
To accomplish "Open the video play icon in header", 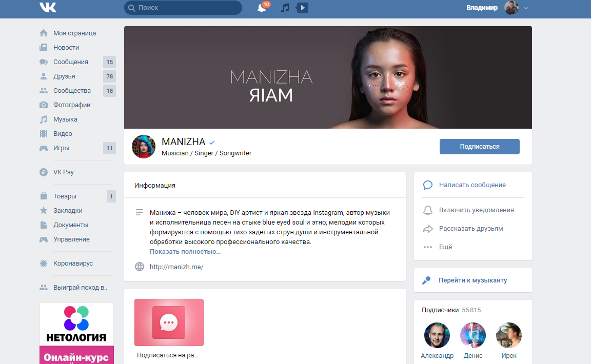I will click(302, 8).
